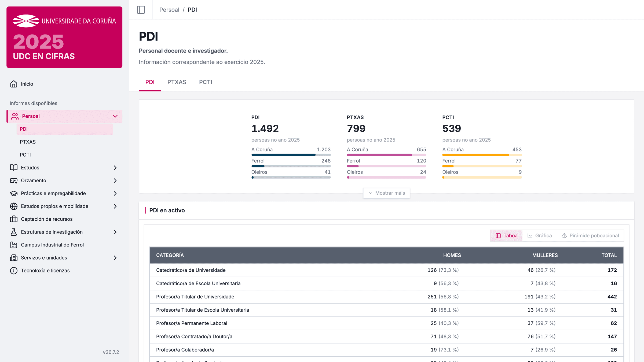
Task: Open the PCTI tab
Action: pos(206,82)
